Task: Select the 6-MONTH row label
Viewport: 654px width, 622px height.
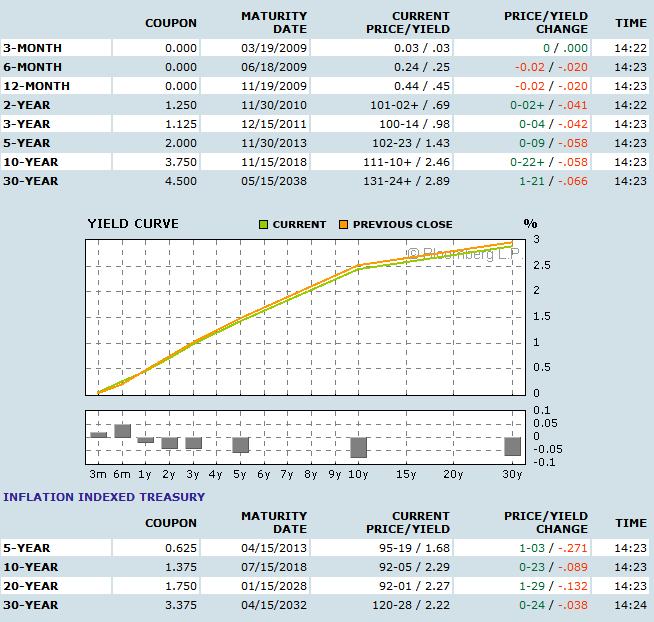Action: pyautogui.click(x=33, y=67)
